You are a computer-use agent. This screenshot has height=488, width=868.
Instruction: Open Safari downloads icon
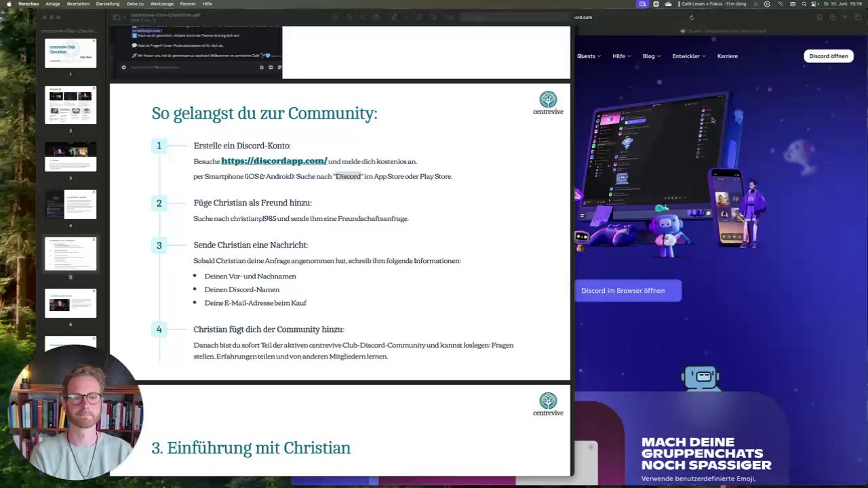(x=820, y=17)
